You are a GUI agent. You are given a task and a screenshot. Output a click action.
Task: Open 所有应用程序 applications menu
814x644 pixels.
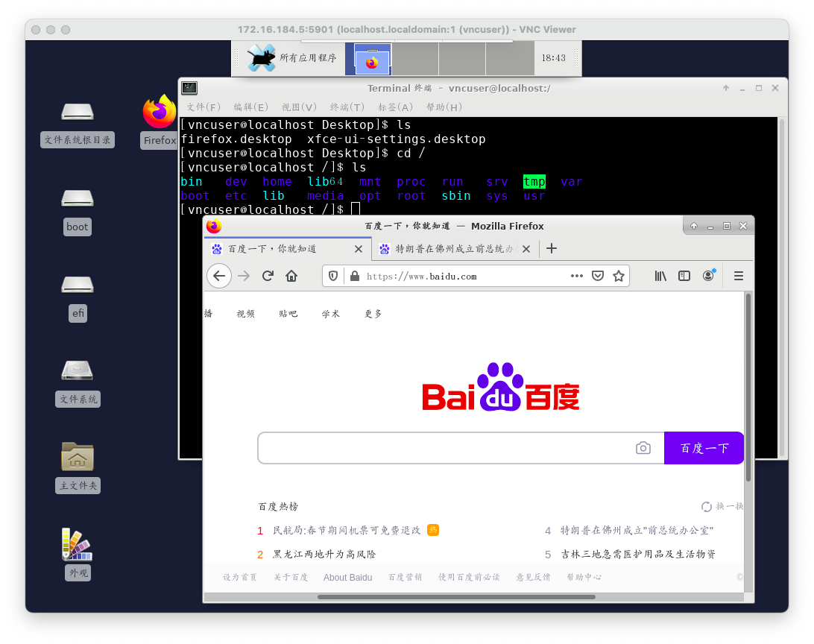coord(291,57)
